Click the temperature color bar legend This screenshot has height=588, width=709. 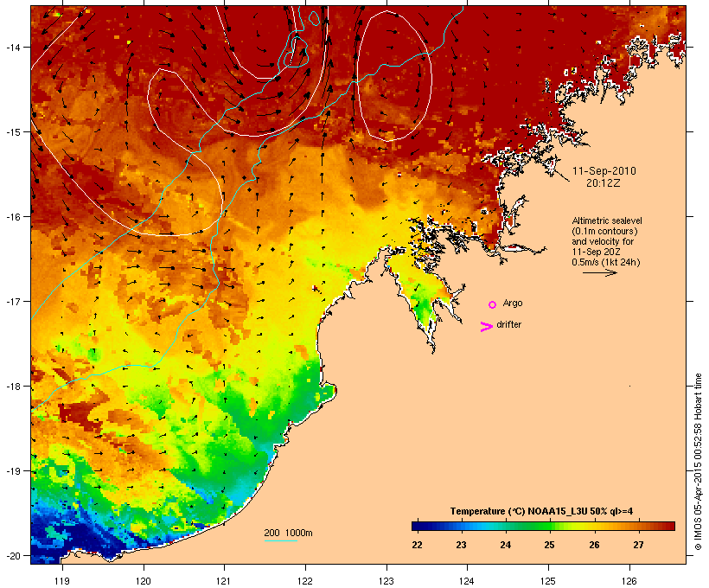543,526
